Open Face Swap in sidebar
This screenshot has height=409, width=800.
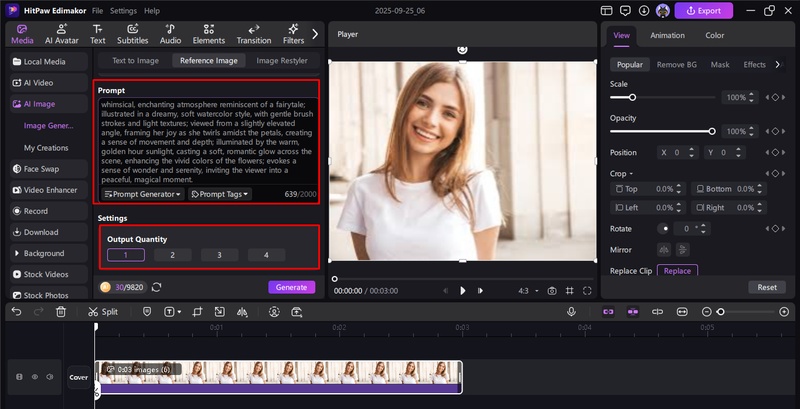[x=43, y=169]
